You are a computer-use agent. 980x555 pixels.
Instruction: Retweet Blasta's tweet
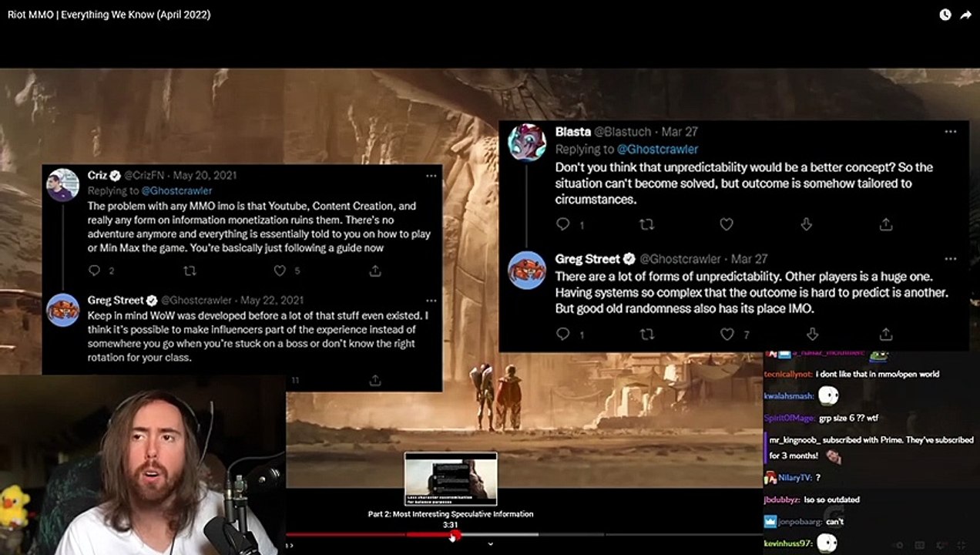click(x=647, y=224)
